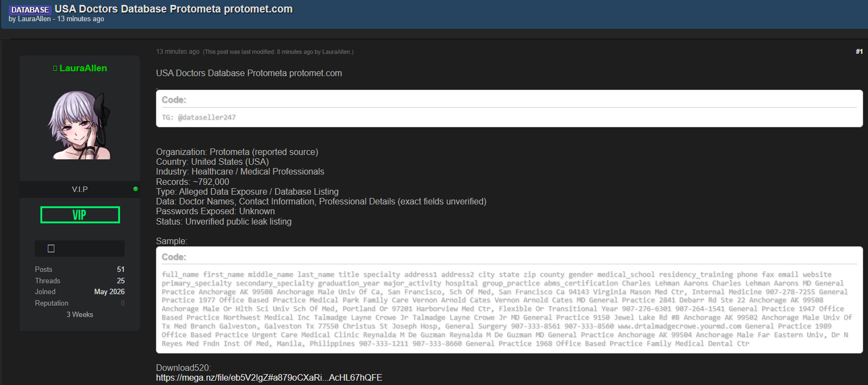Click the 'Passwords Exposed: Unknown' line

[215, 211]
